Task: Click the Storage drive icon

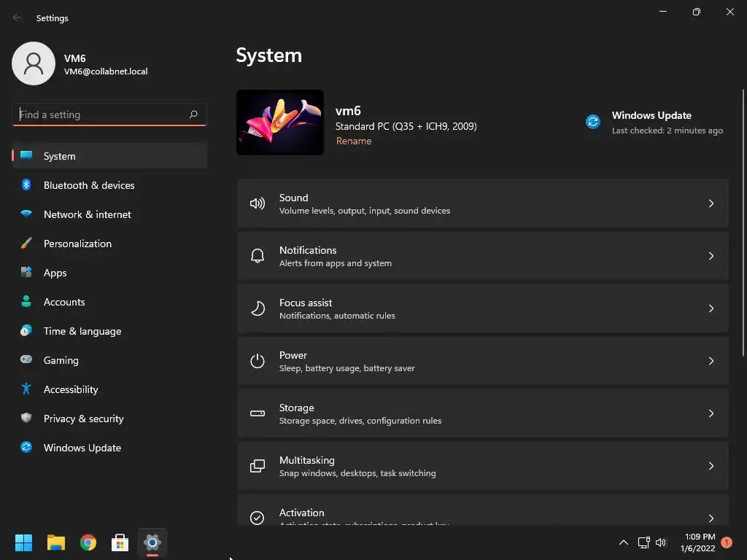Action: [258, 413]
